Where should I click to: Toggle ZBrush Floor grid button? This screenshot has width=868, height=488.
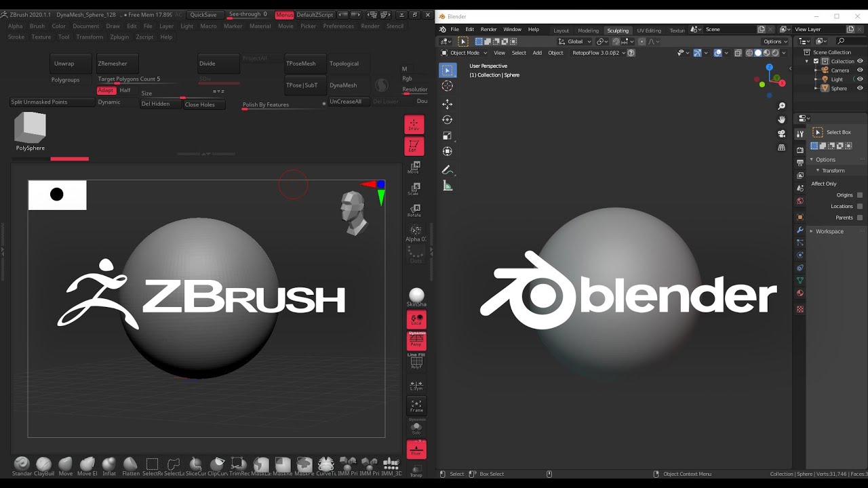(416, 449)
